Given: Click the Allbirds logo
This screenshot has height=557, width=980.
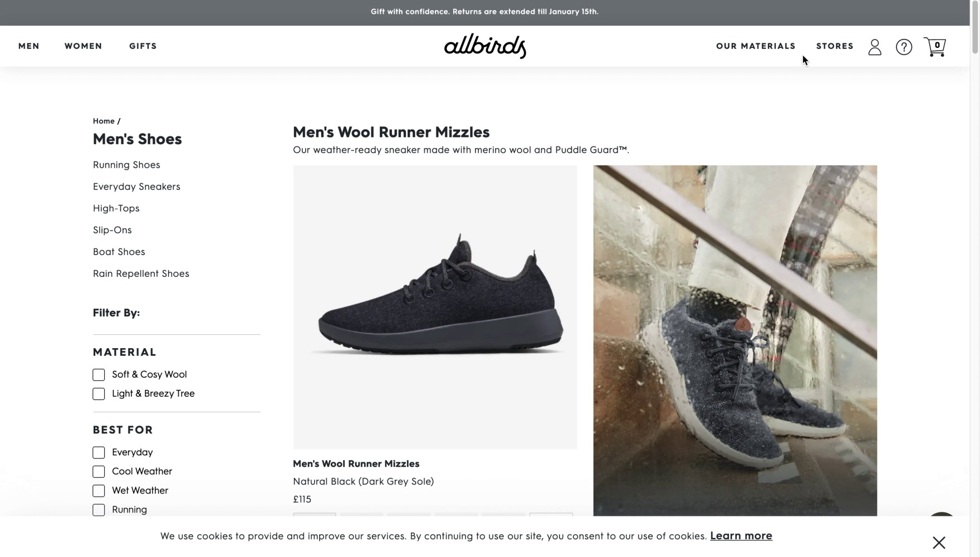Looking at the screenshot, I should (485, 46).
